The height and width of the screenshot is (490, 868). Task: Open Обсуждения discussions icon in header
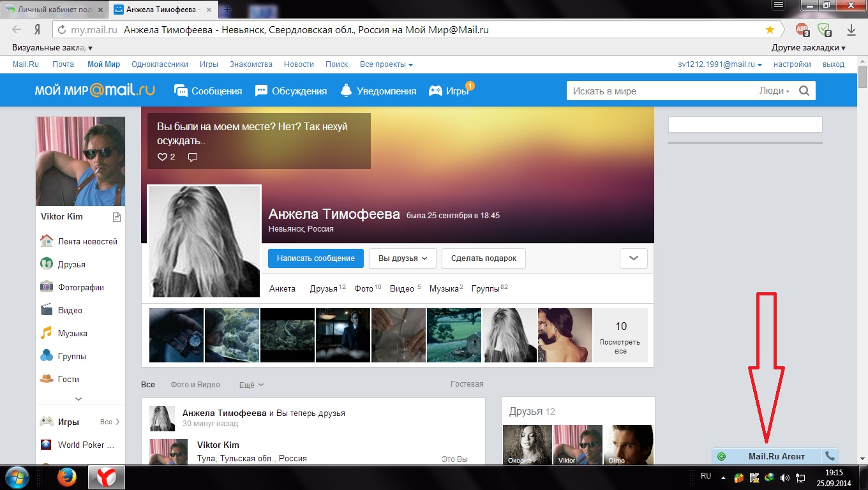(x=261, y=91)
